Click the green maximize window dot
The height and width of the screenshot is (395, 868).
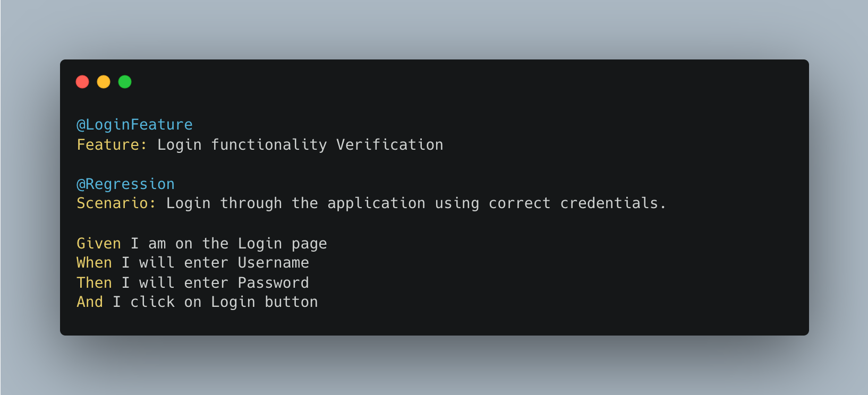(125, 82)
